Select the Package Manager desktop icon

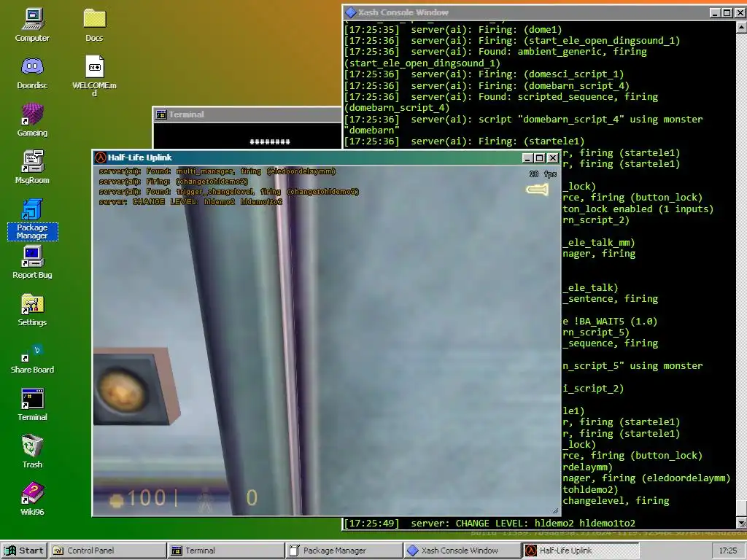(32, 219)
